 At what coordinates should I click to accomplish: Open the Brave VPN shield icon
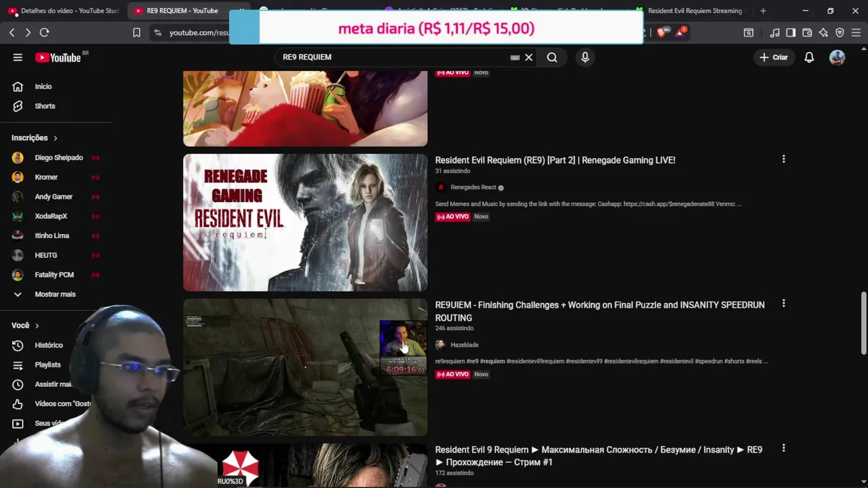[x=840, y=33]
